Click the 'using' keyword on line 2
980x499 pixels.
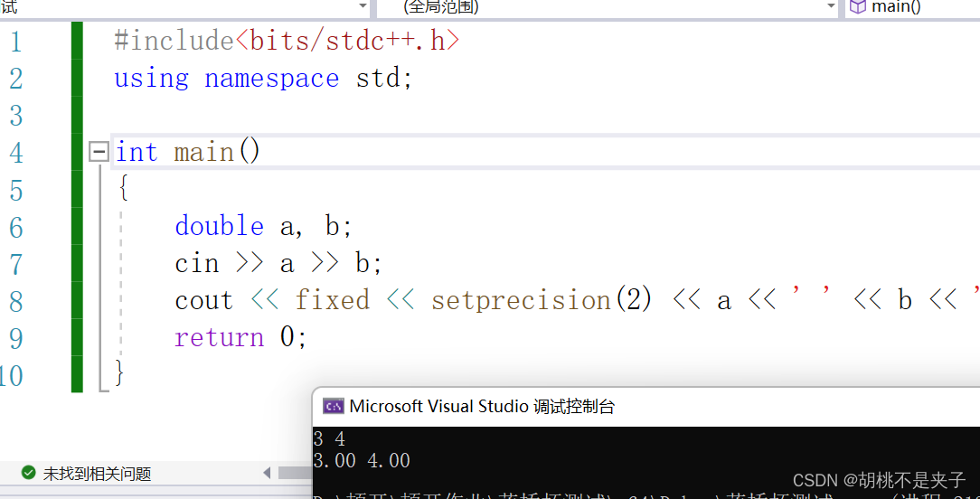pos(151,79)
